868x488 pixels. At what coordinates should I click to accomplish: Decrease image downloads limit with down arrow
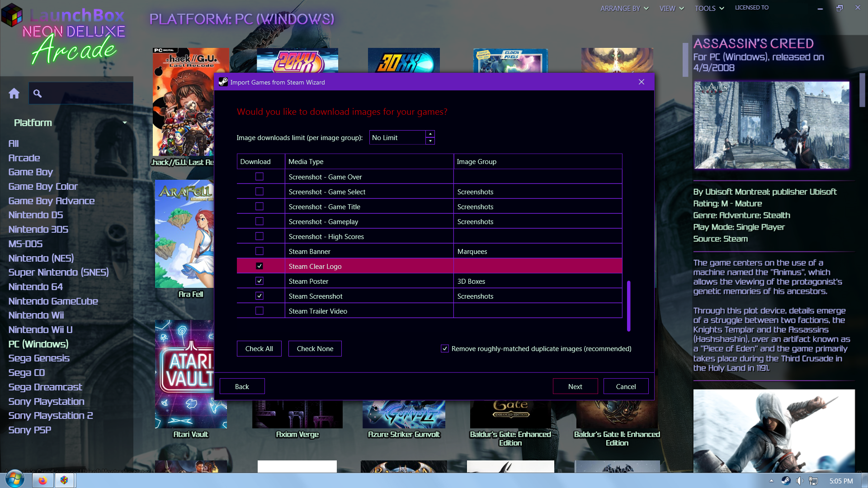(430, 141)
